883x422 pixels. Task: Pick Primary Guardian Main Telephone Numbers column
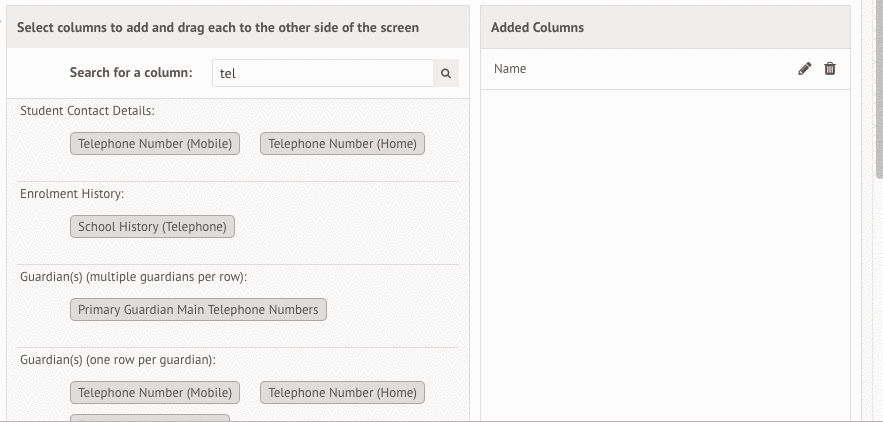[x=198, y=310]
